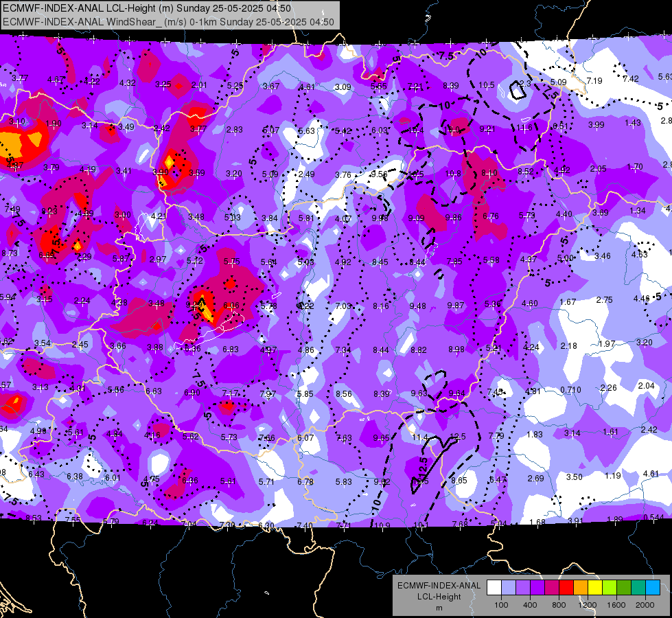
Task: Click the legend title "LCL-Height"
Action: [x=439, y=597]
